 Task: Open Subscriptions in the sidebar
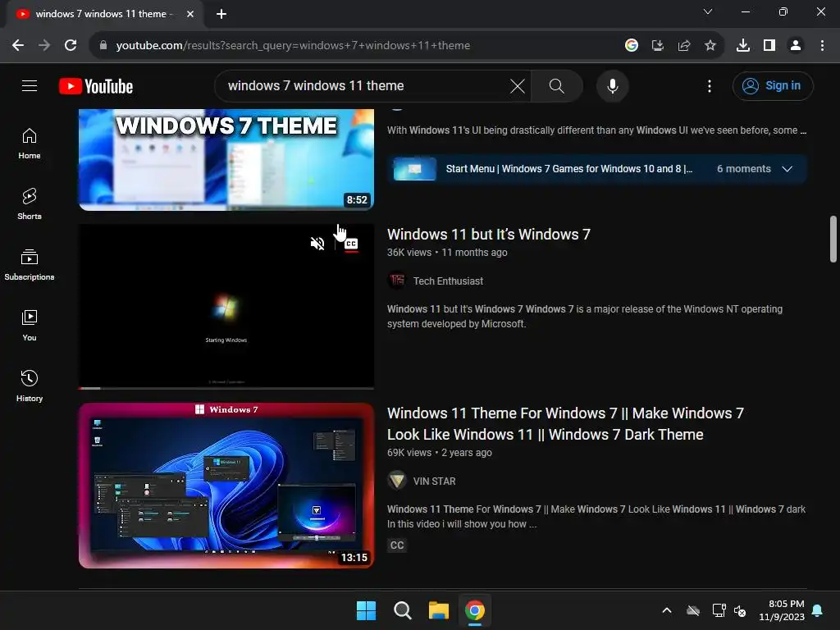30,265
